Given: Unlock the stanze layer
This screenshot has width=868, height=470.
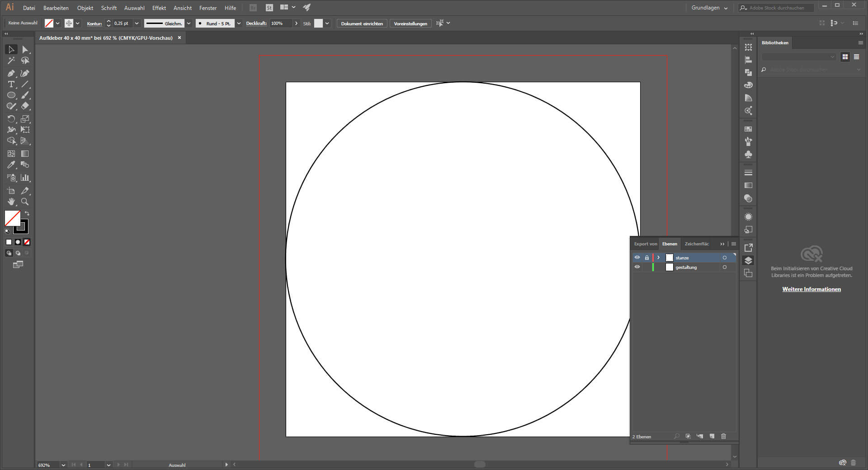Looking at the screenshot, I should [646, 258].
